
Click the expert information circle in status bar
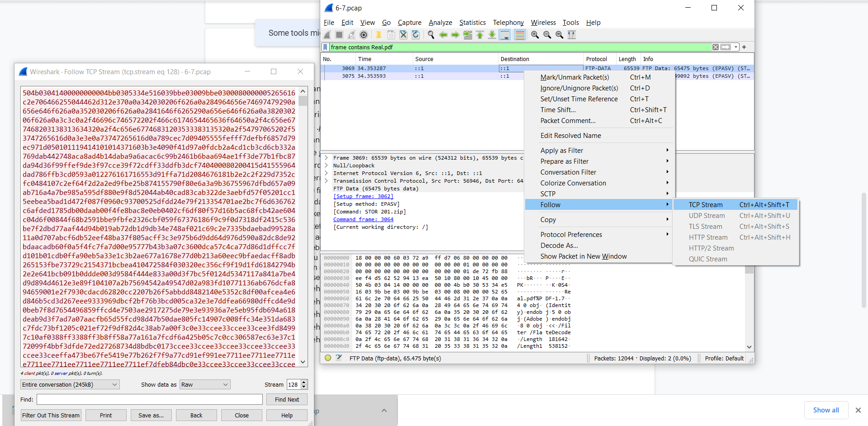click(x=328, y=358)
